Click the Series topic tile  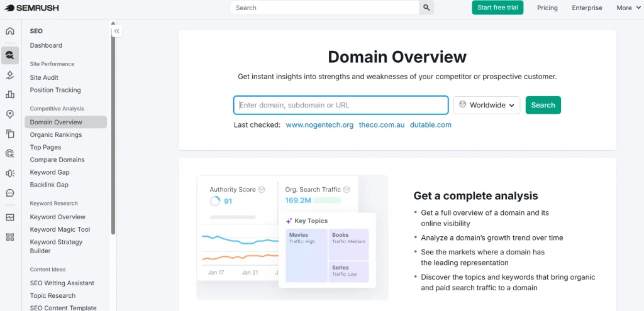click(348, 272)
